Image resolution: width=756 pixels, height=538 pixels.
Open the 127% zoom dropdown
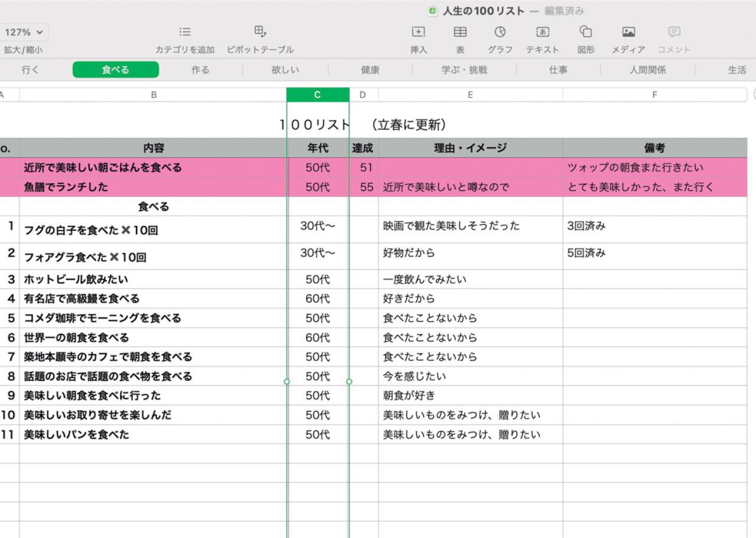(x=25, y=32)
